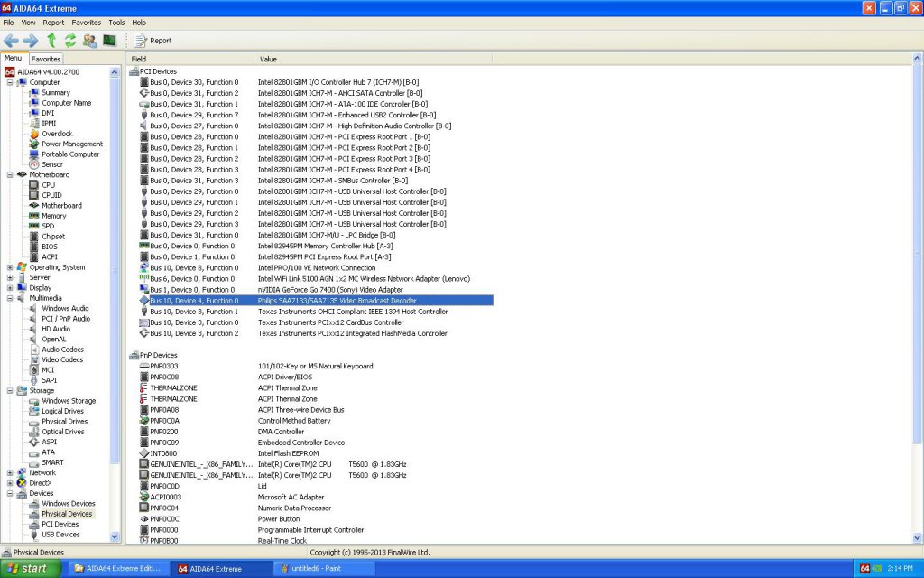
Task: Click the Refresh toolbar icon
Action: (70, 40)
